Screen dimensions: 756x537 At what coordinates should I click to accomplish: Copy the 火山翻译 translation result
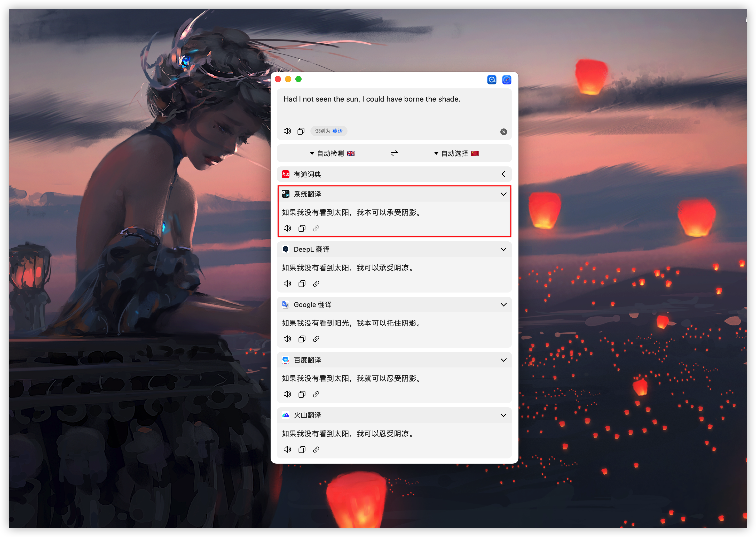302,449
